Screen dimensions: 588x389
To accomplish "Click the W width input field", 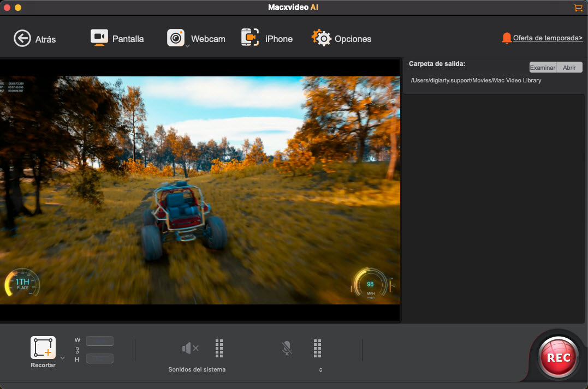I will (99, 341).
